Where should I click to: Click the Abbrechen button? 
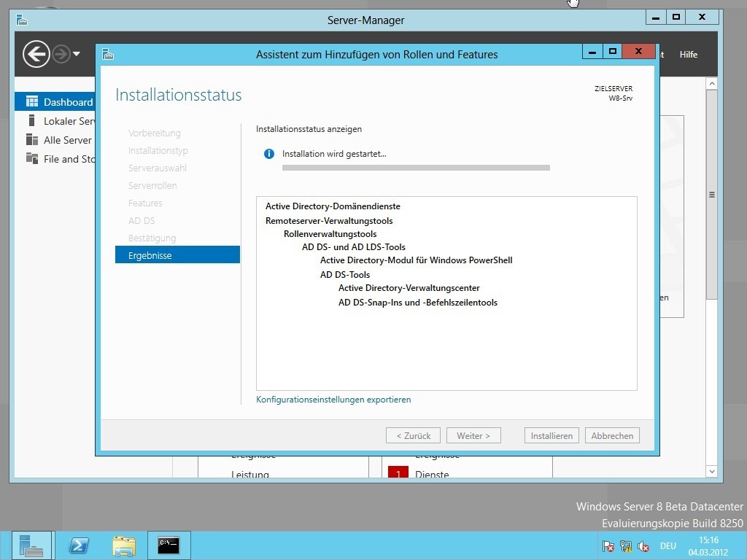[612, 436]
